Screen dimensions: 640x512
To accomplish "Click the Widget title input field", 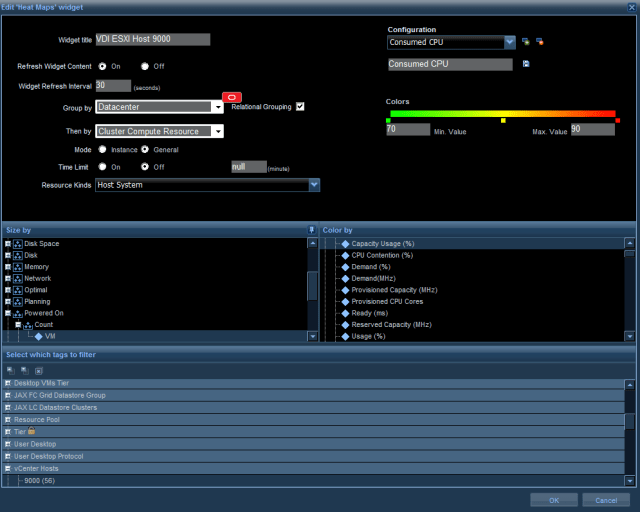I will pos(153,40).
